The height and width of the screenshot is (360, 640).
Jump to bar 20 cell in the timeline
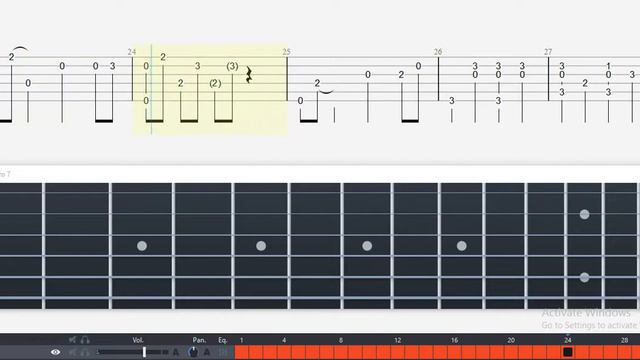(x=511, y=352)
